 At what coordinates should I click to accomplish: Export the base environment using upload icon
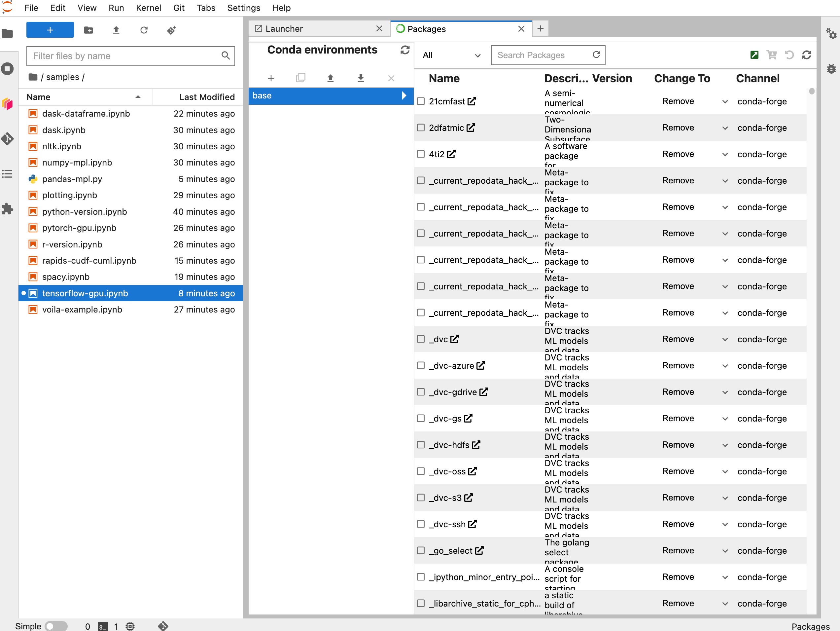330,78
